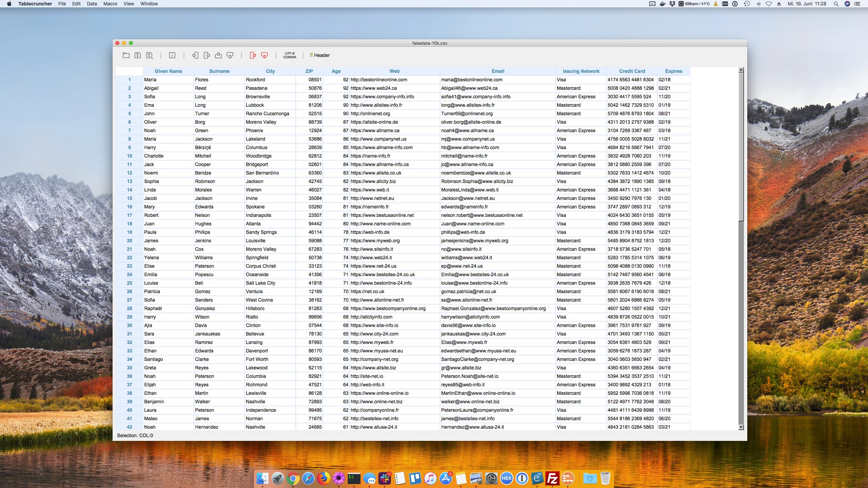Insert a row above icon

tap(218, 55)
